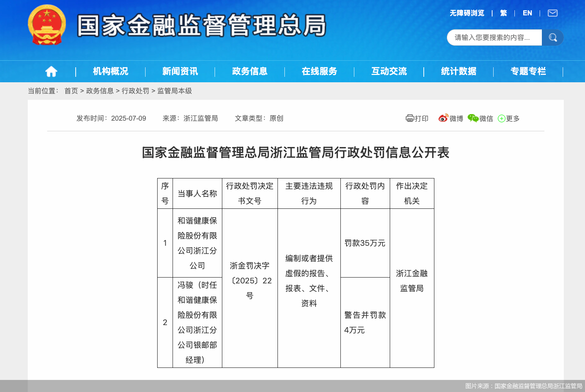
Task: Click the document number 浙金罚决字〔2025〕22号
Action: 250,280
